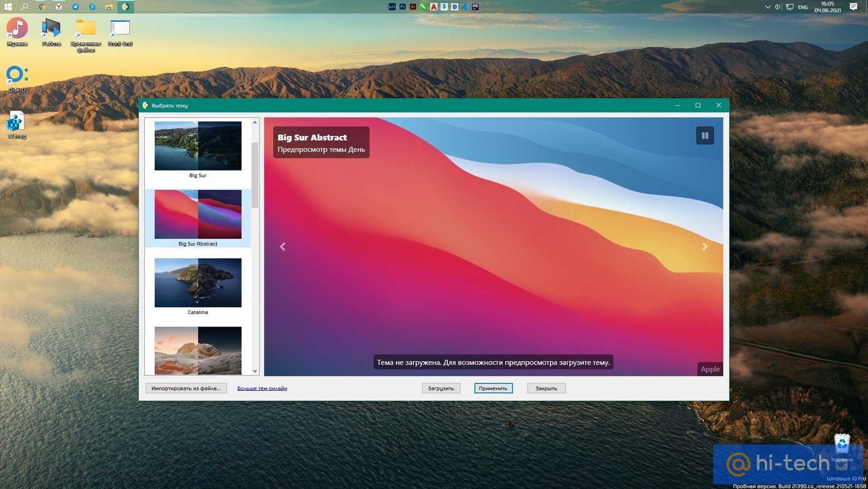
Task: Select the Catalina theme thumbnail
Action: [198, 283]
